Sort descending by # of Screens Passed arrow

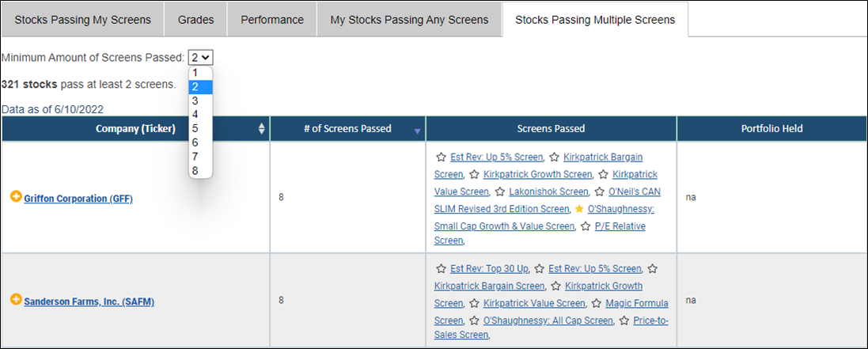coord(417,131)
